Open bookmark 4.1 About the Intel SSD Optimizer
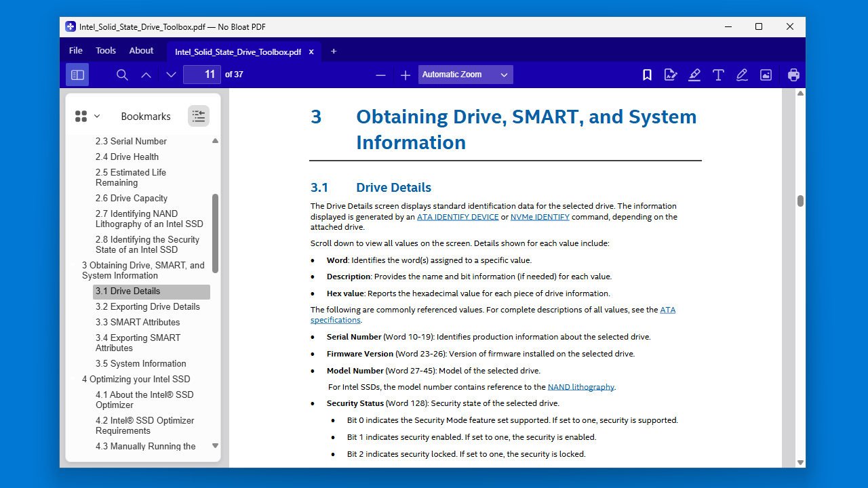This screenshot has height=488, width=868. [x=144, y=400]
